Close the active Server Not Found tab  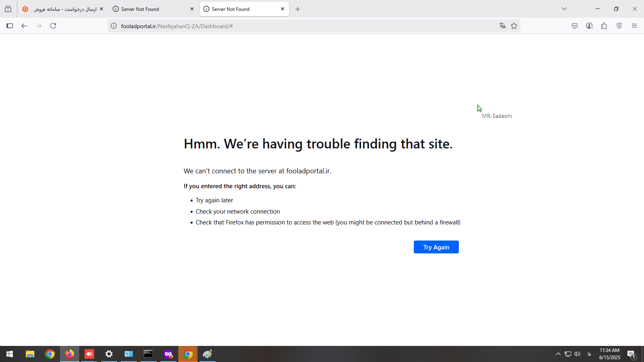coord(283,9)
